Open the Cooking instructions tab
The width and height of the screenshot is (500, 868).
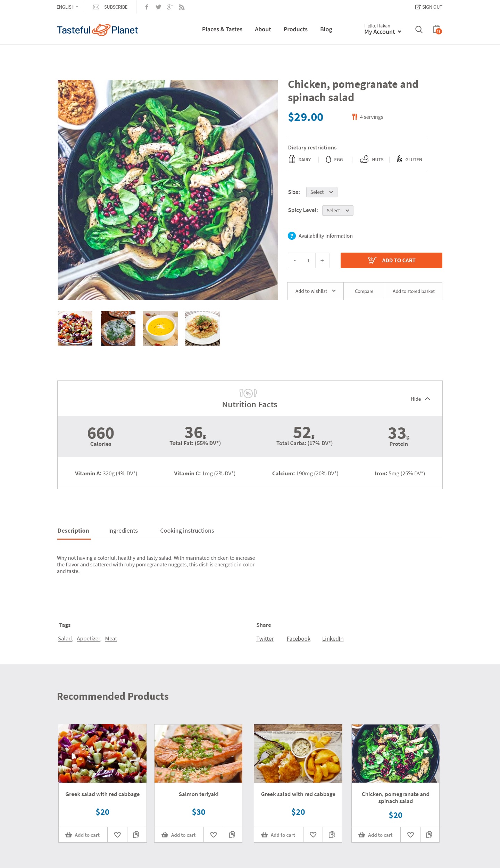(x=187, y=531)
